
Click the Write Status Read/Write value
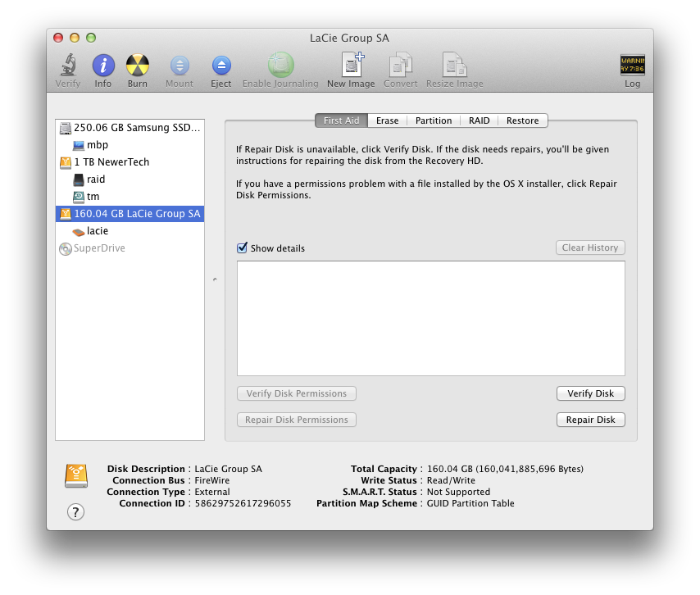coord(451,481)
